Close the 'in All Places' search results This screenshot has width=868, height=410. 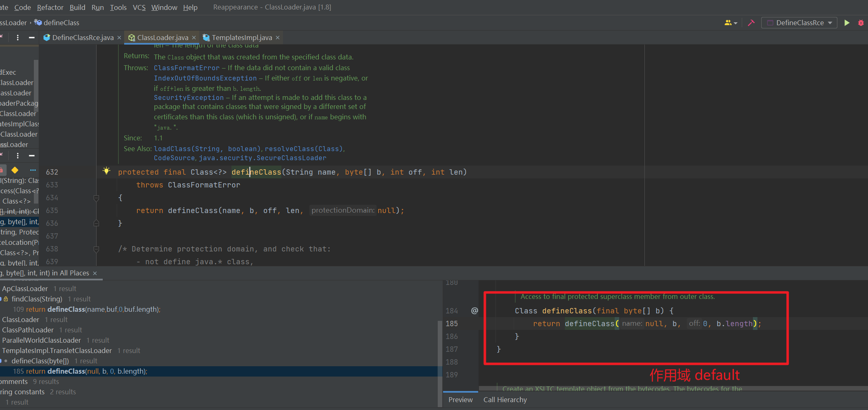coord(95,273)
